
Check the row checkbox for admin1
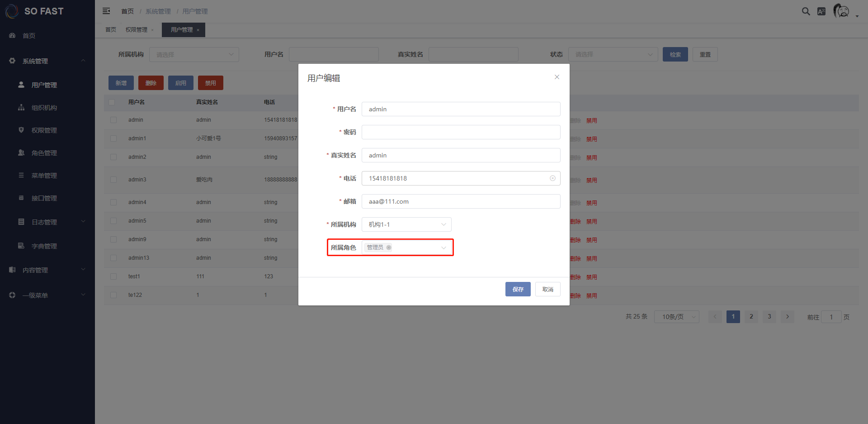(x=113, y=138)
